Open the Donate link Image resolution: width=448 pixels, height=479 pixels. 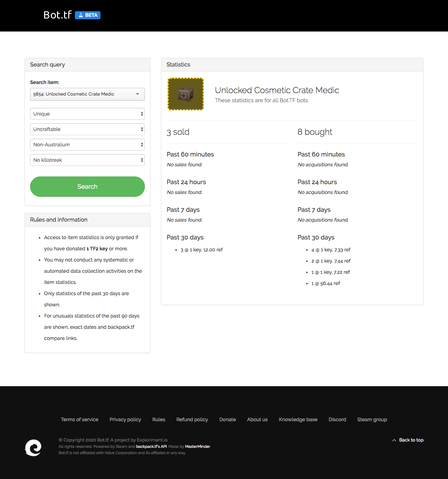[227, 419]
